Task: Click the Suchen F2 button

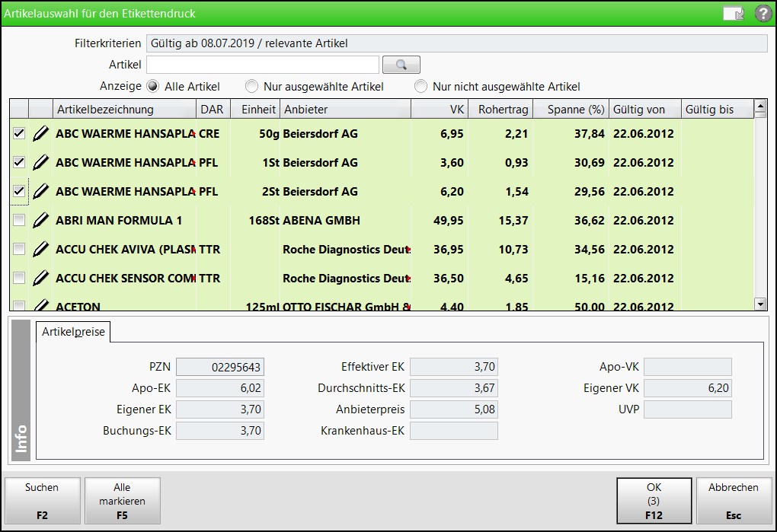Action: coord(42,501)
